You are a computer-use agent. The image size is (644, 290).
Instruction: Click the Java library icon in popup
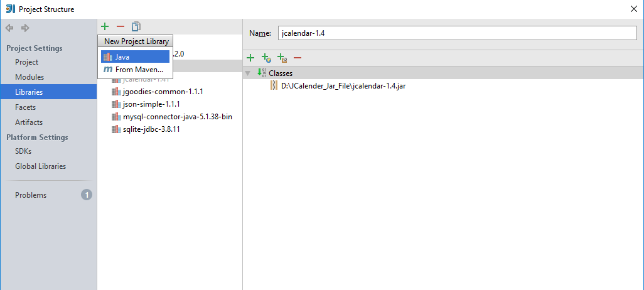(x=107, y=56)
